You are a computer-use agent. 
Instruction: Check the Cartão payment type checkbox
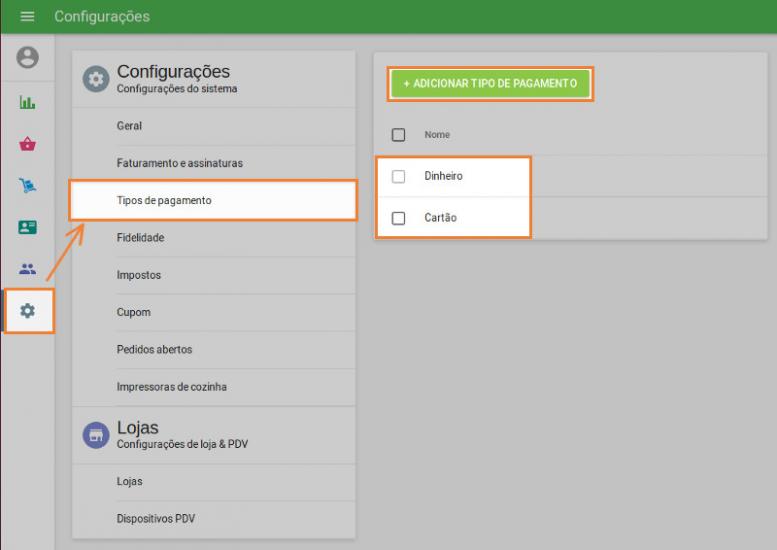point(398,218)
